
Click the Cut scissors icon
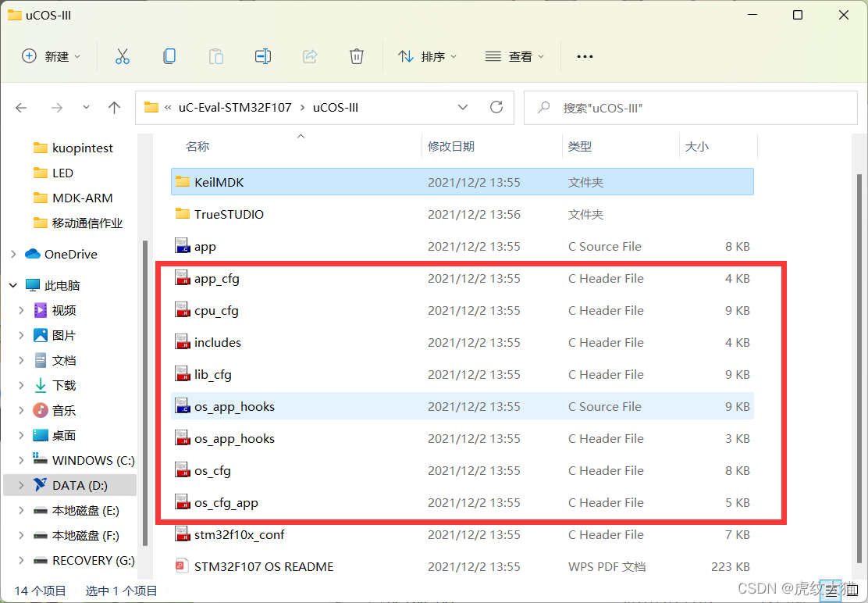(x=123, y=56)
